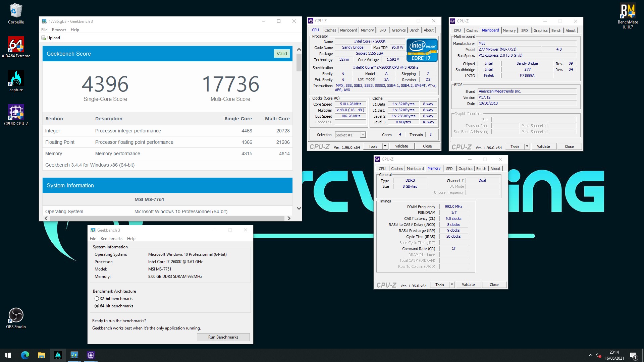Click the CPU-Z taskbar icon
This screenshot has height=362, width=644.
pos(91,355)
